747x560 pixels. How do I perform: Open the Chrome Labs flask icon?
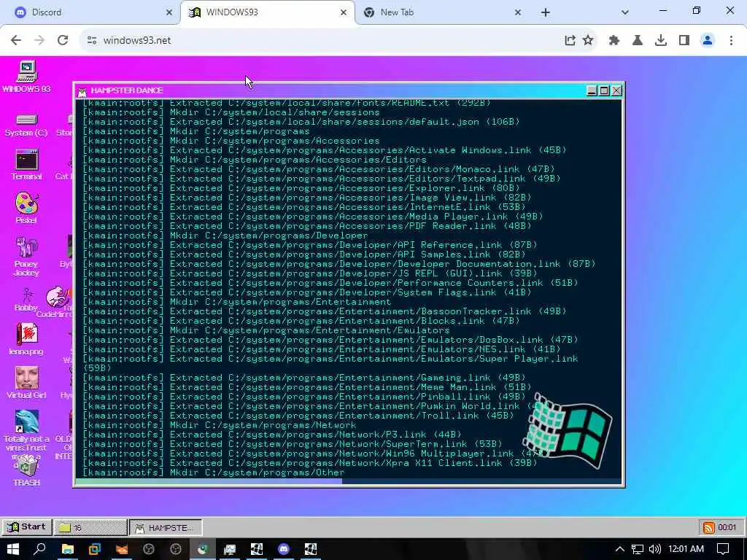(638, 41)
